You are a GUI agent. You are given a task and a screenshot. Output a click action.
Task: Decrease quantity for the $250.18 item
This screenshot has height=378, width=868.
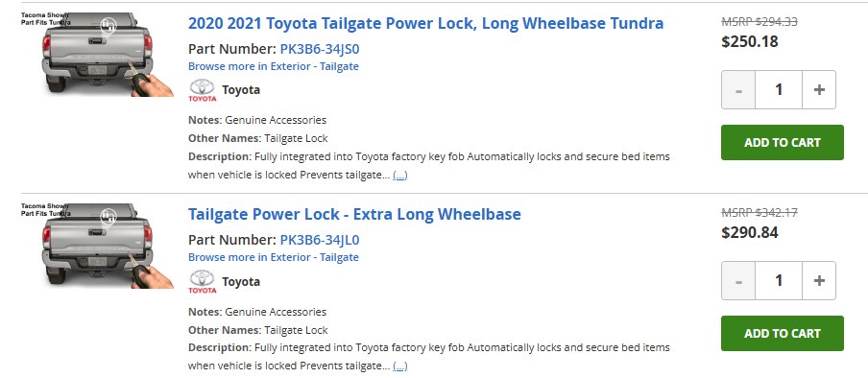738,89
